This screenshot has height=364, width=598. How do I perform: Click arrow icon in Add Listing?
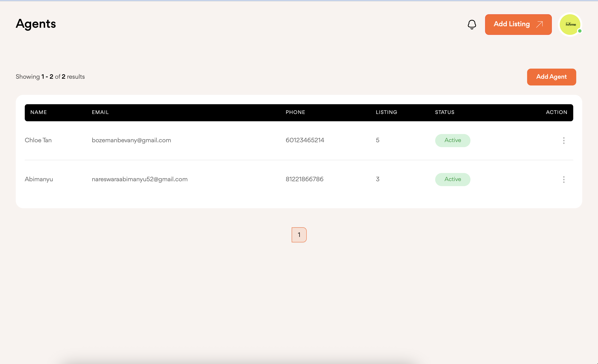tap(539, 24)
